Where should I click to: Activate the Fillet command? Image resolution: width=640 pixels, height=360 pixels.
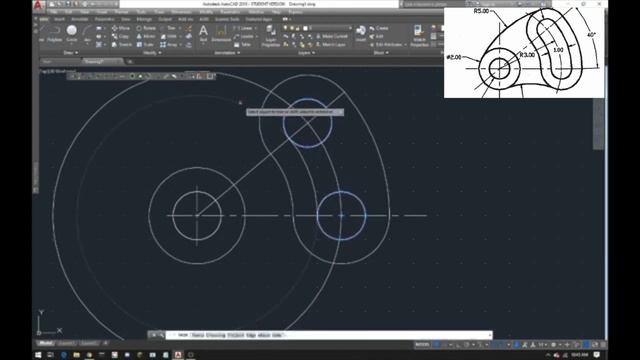pos(168,36)
